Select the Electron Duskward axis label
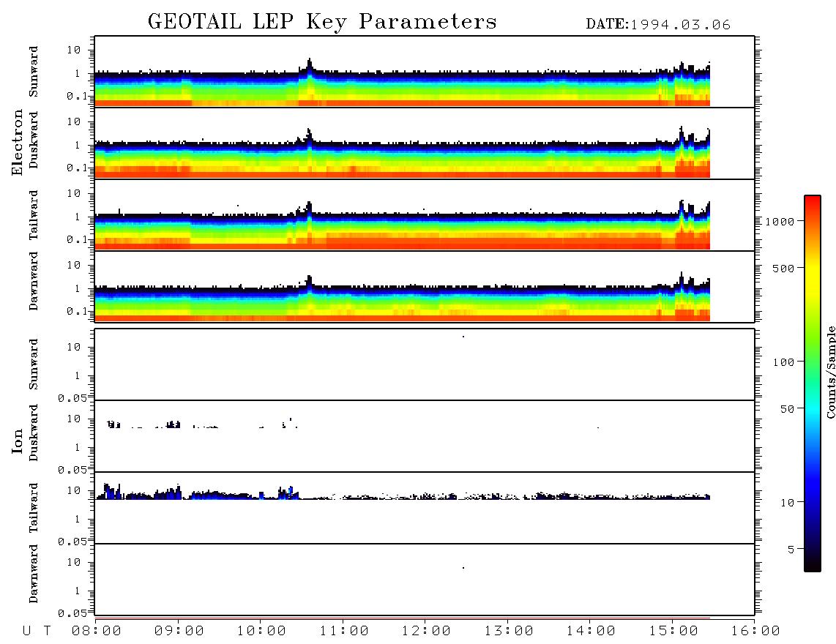 [34, 140]
